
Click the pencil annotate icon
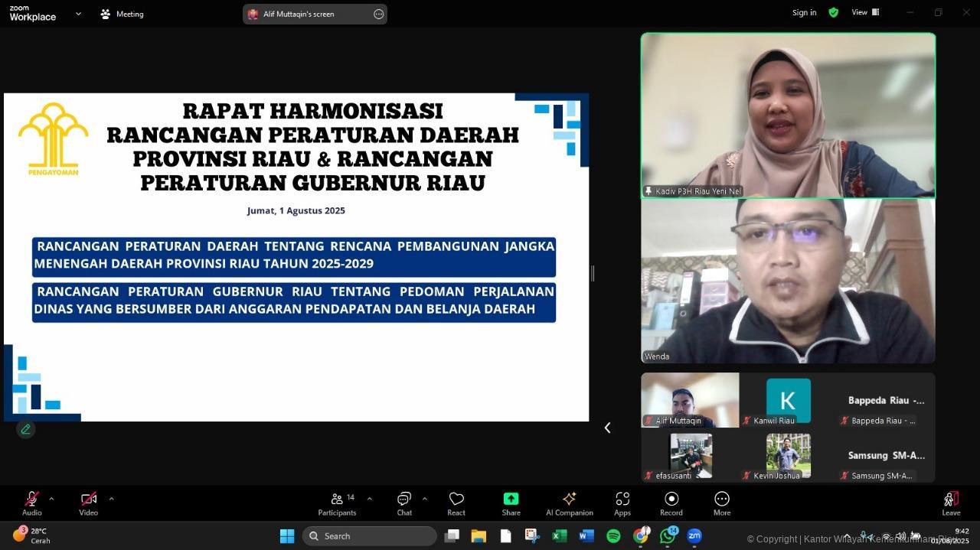[26, 429]
